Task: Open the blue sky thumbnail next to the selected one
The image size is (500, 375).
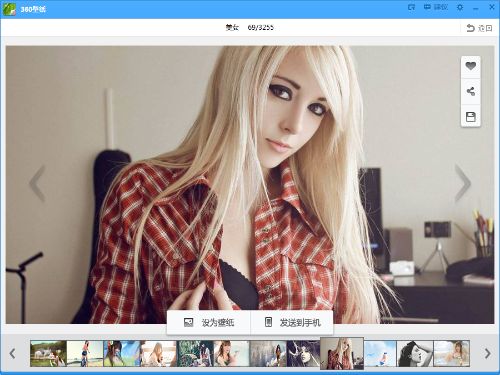Action: (380, 353)
